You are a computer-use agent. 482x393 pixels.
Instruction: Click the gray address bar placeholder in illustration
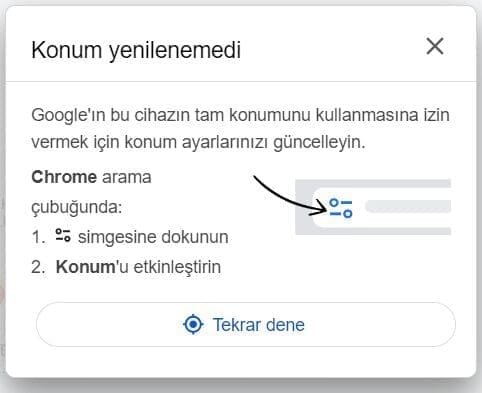408,206
